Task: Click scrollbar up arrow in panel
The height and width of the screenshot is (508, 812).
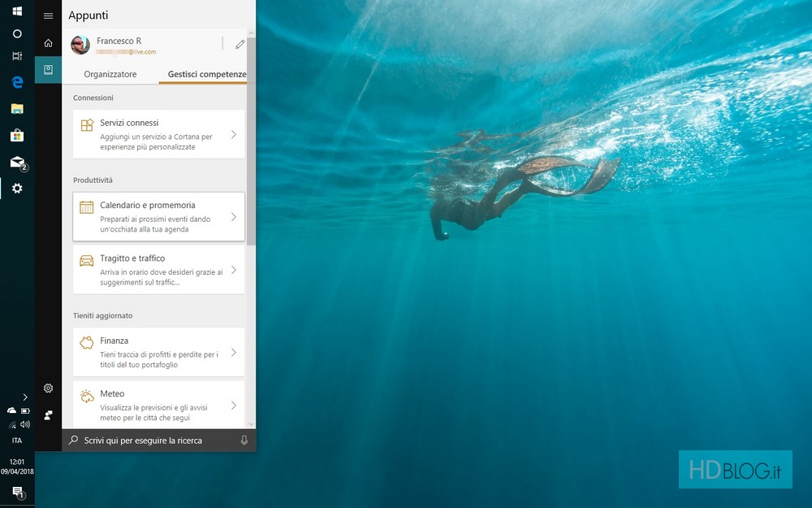Action: [x=251, y=33]
